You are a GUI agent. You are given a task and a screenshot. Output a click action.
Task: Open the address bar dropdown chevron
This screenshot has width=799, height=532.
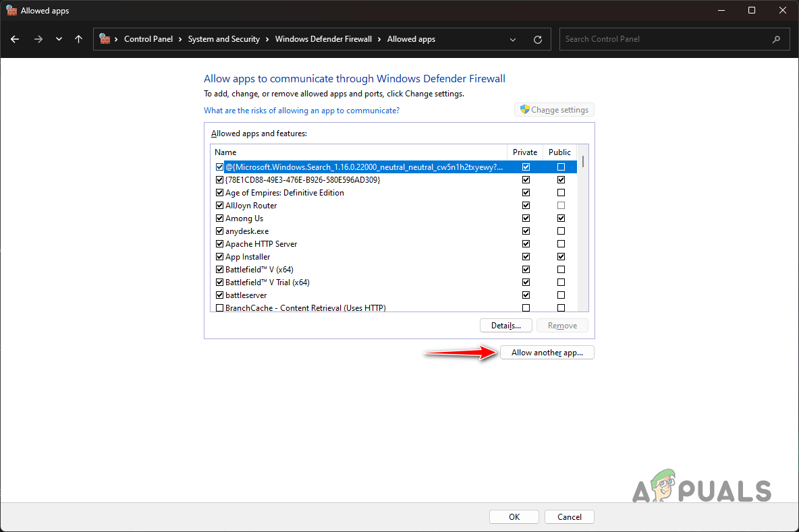point(512,39)
